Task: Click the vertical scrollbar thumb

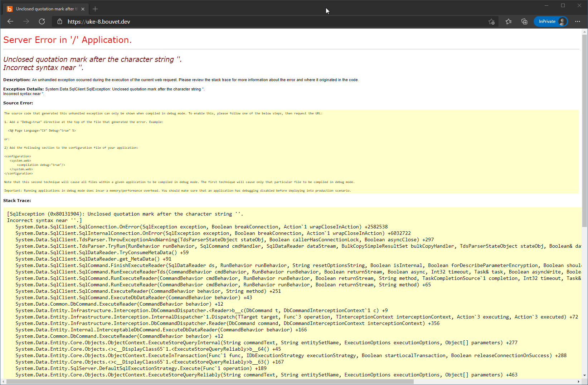Action: click(x=585, y=129)
